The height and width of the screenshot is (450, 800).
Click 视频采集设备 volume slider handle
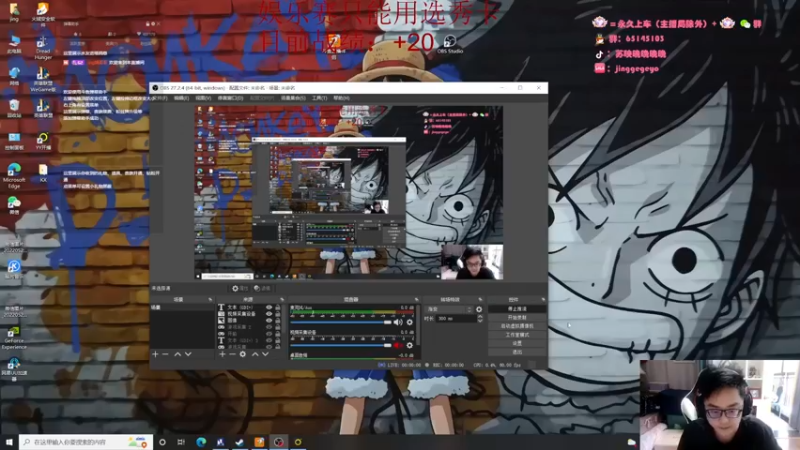pyautogui.click(x=387, y=345)
